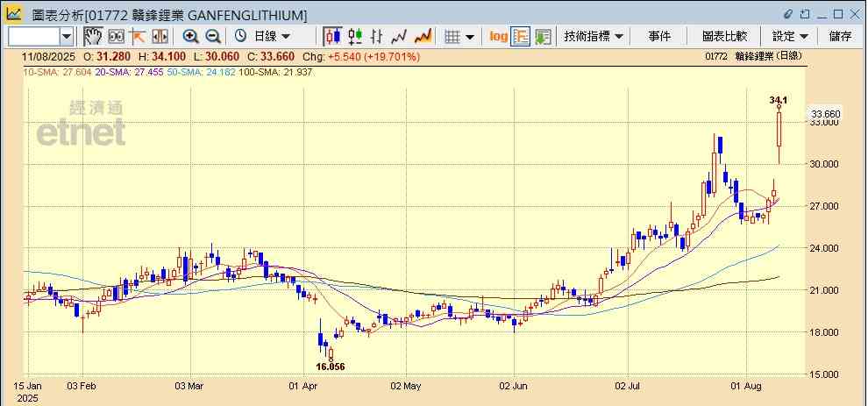Image resolution: width=868 pixels, height=406 pixels.
Task: Click the pop-out window icon
Action: click(x=806, y=14)
